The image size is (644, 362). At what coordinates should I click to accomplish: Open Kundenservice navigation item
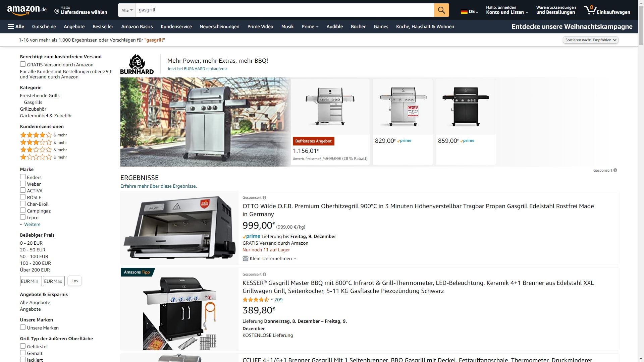pyautogui.click(x=176, y=26)
